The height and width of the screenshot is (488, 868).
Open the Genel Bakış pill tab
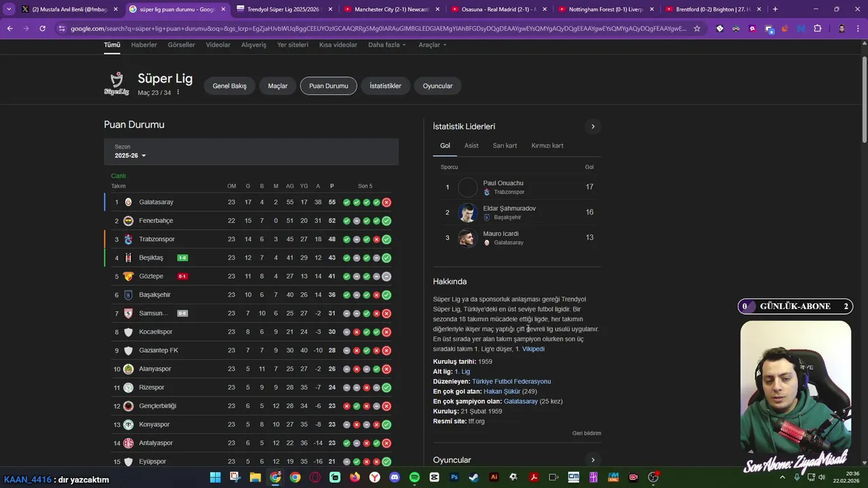pyautogui.click(x=229, y=86)
